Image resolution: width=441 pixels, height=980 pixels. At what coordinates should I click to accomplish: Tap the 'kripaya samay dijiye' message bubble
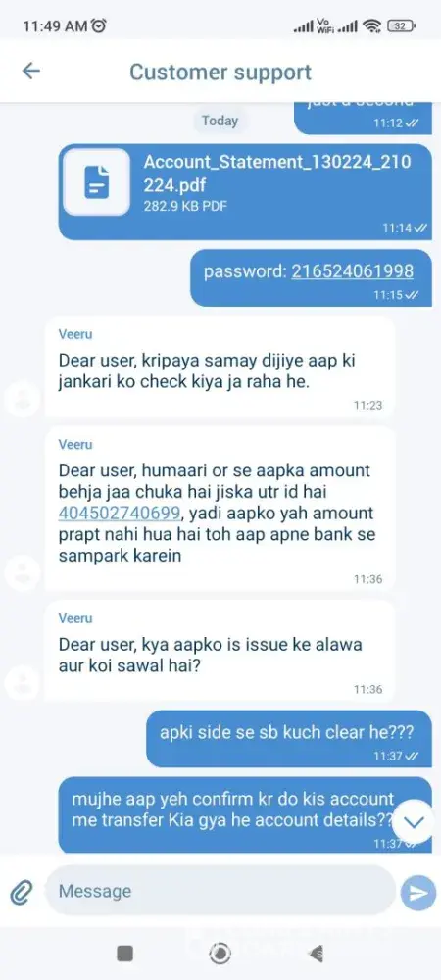(220, 367)
